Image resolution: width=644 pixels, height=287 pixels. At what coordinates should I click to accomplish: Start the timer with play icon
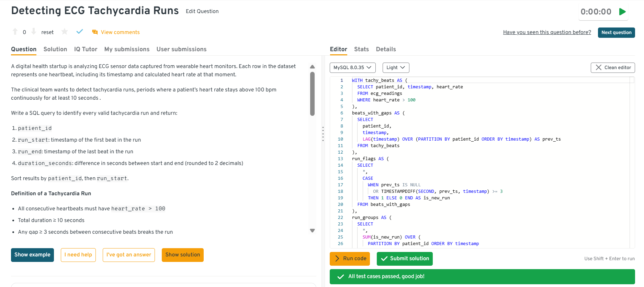(622, 12)
